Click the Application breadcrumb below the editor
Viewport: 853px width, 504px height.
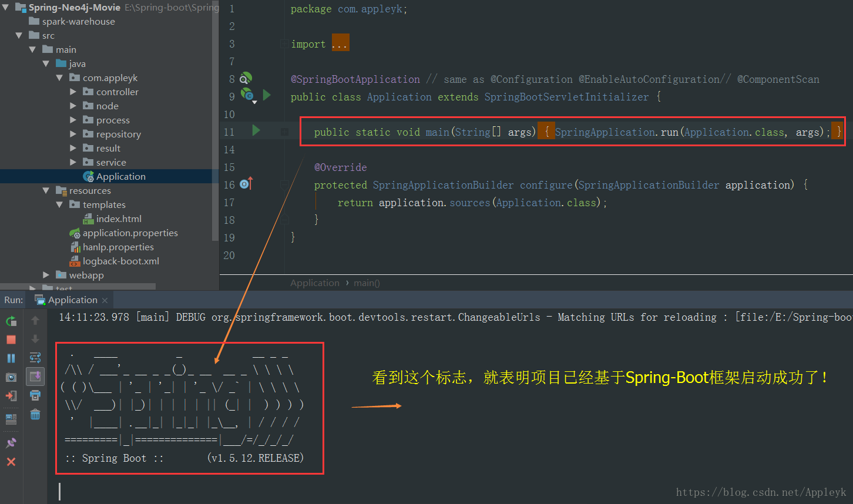pos(315,283)
